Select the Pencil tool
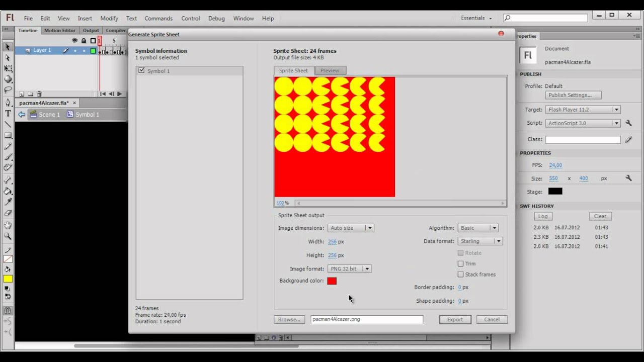Viewport: 644px width, 362px height. click(x=8, y=146)
